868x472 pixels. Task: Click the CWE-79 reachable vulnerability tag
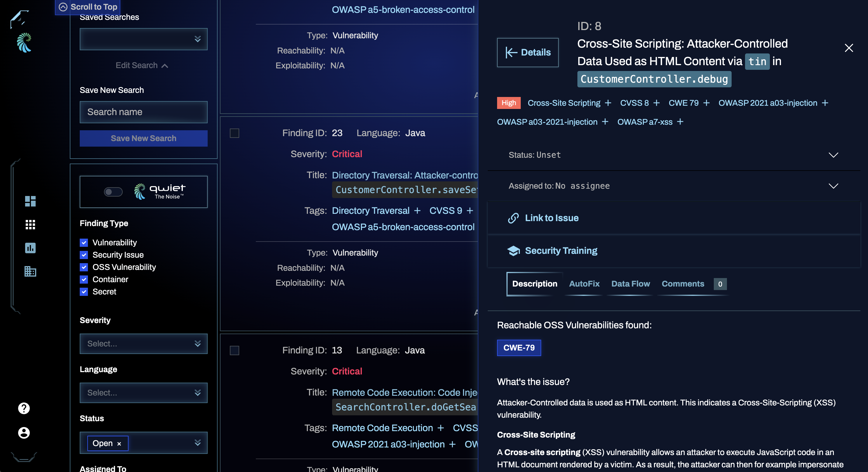519,347
